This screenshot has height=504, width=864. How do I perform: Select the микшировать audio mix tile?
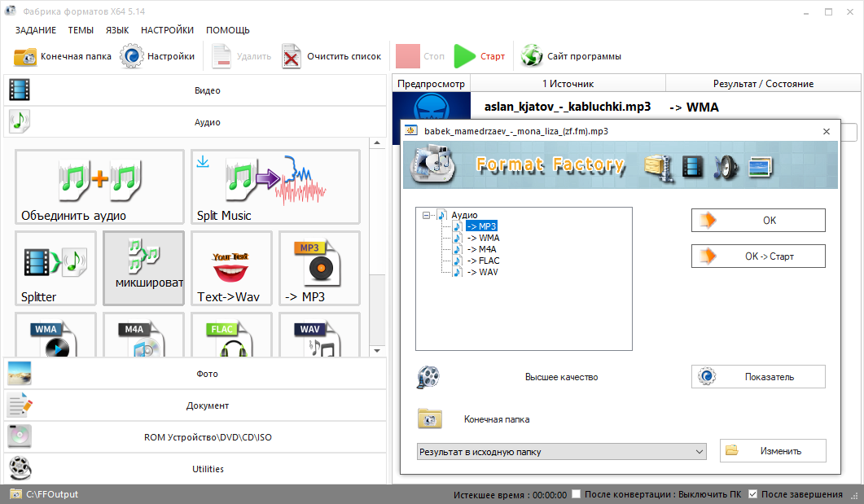tap(144, 268)
